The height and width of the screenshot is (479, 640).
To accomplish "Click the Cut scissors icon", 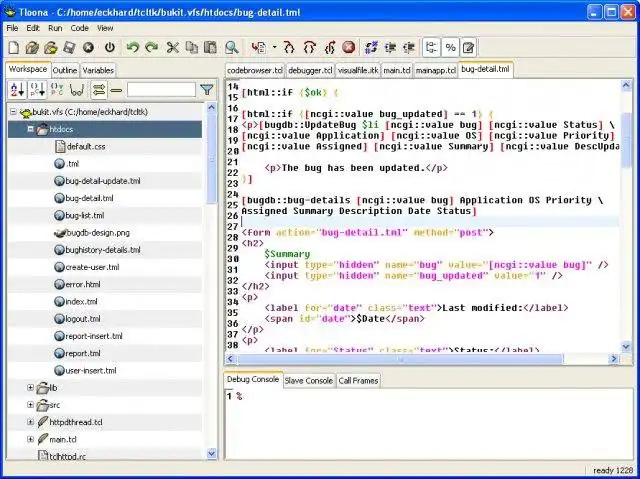I will [x=172, y=47].
